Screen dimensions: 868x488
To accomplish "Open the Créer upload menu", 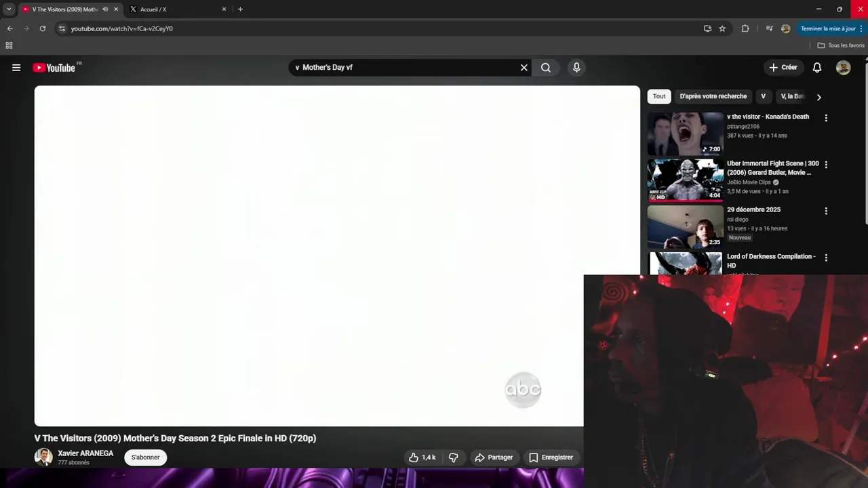I will pos(783,67).
